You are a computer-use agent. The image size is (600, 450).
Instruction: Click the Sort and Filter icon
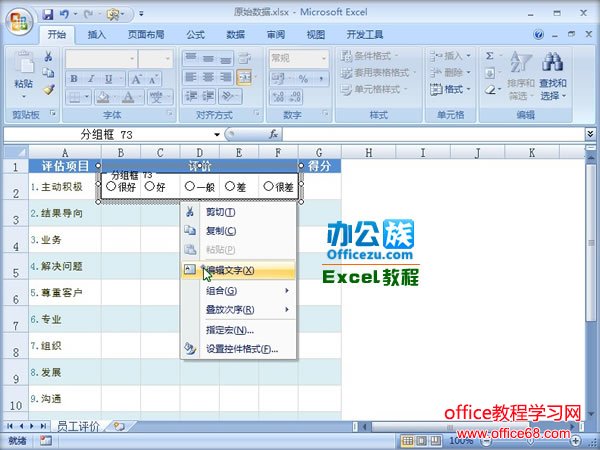(521, 64)
